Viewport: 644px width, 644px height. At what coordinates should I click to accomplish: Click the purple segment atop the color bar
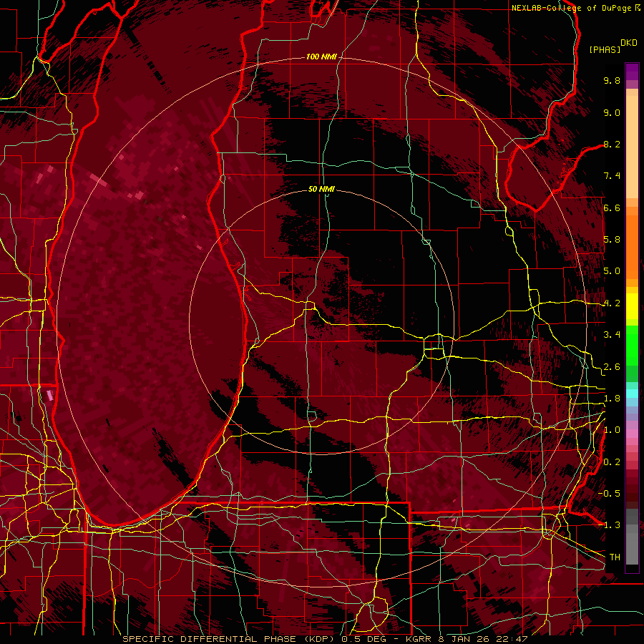pyautogui.click(x=632, y=72)
